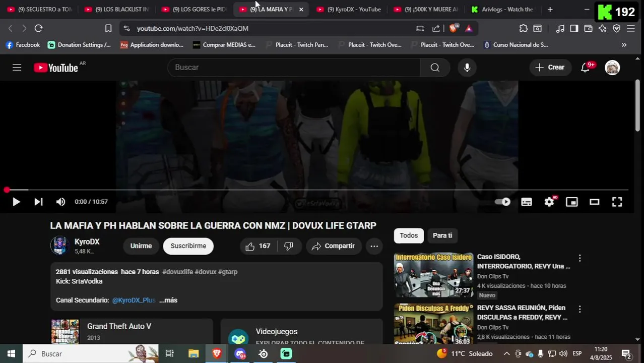644x363 pixels.
Task: Dislike the video with thumbs down
Action: pos(289,246)
